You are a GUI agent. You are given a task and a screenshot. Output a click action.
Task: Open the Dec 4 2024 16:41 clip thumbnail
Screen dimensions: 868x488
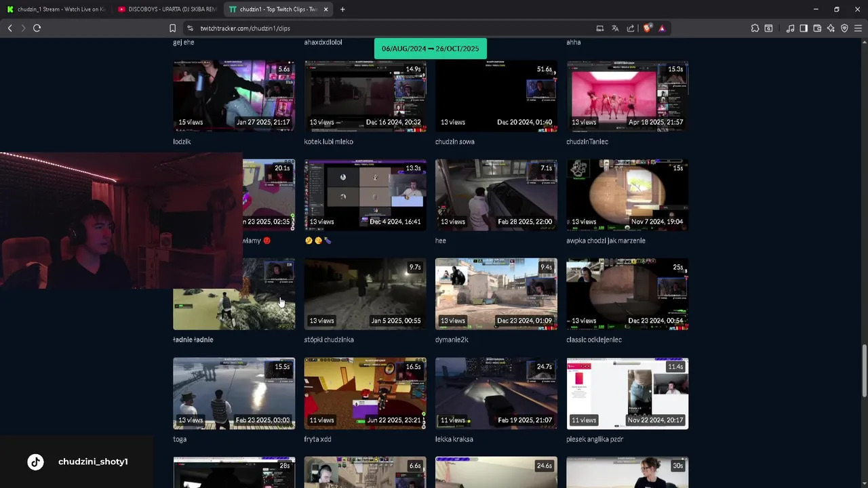pyautogui.click(x=365, y=195)
